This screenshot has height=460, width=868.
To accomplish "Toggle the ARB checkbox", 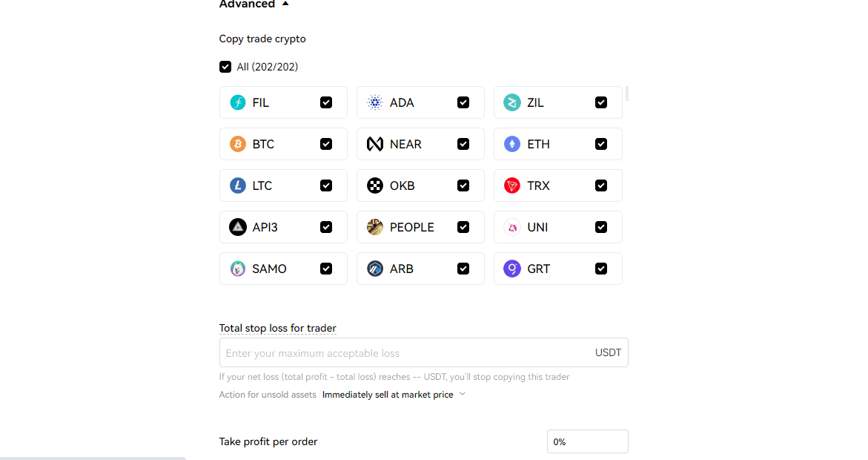I will click(463, 269).
